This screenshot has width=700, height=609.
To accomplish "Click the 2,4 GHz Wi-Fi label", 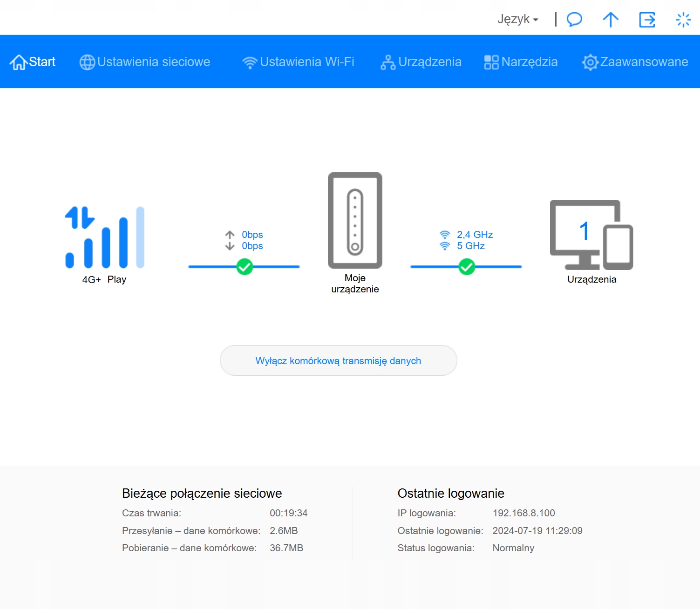I will click(475, 235).
